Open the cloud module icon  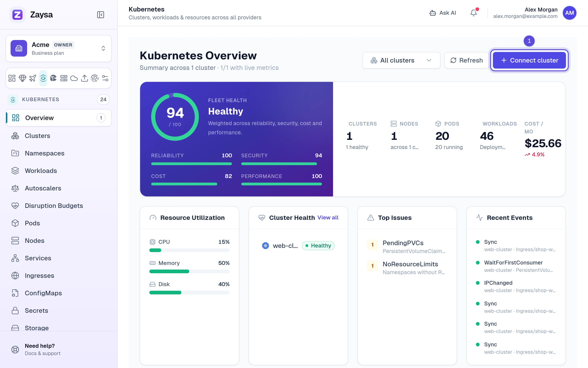point(74,78)
